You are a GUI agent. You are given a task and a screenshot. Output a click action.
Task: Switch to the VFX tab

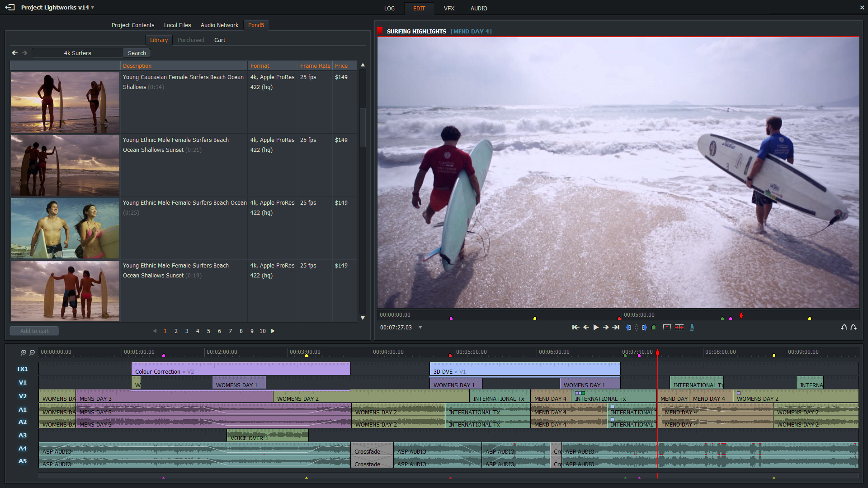[x=448, y=9]
